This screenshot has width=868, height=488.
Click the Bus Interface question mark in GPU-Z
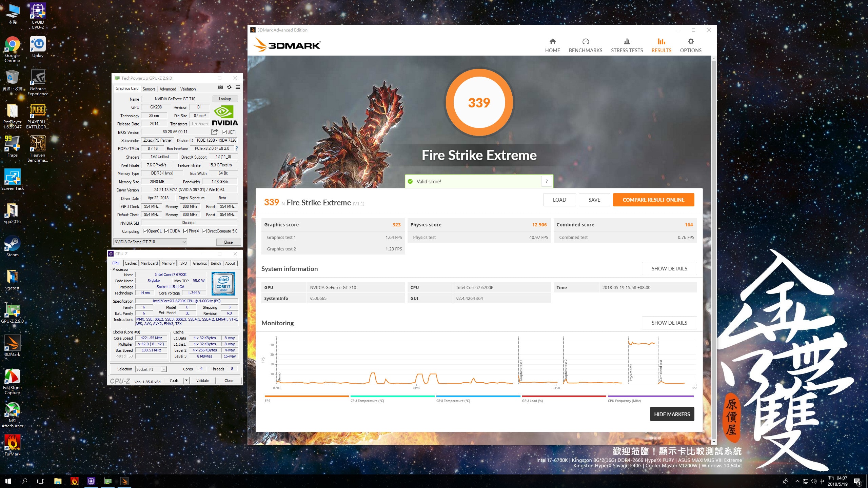tap(237, 148)
